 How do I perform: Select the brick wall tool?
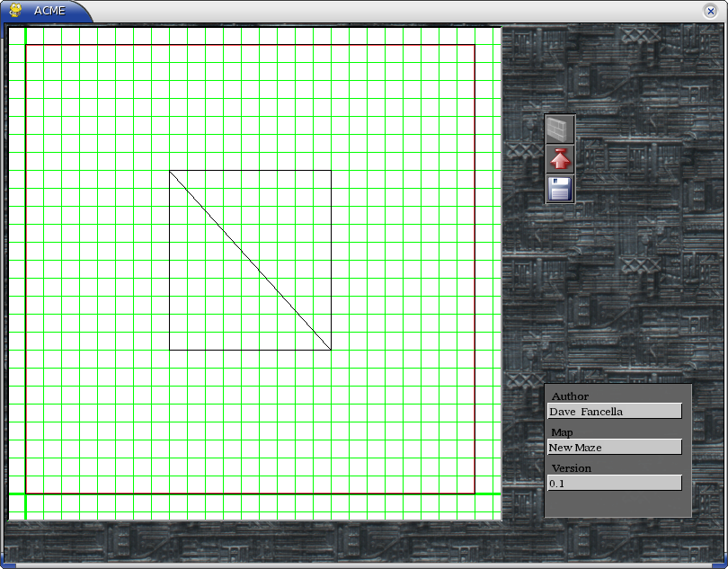point(560,129)
